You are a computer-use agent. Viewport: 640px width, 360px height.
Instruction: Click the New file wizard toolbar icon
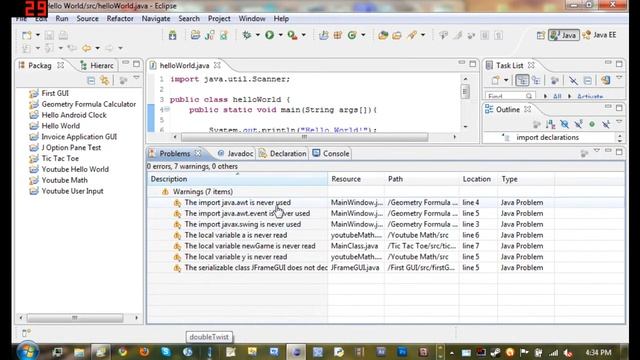pos(27,36)
